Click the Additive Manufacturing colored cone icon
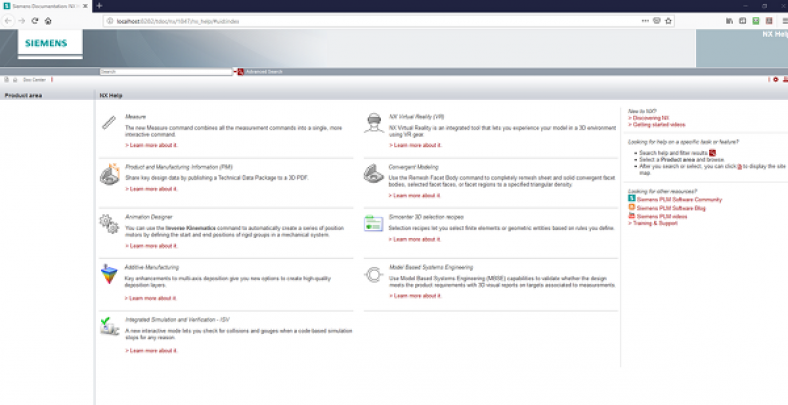The width and height of the screenshot is (788, 405). 109,274
